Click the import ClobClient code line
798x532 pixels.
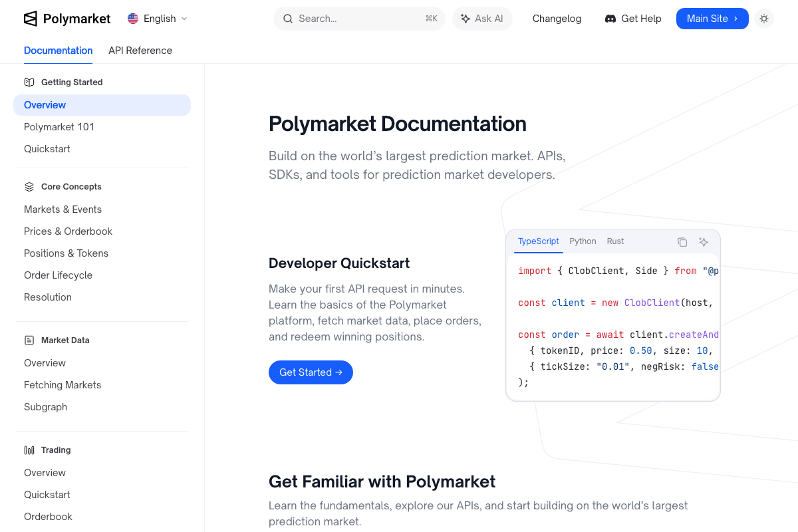(618, 271)
